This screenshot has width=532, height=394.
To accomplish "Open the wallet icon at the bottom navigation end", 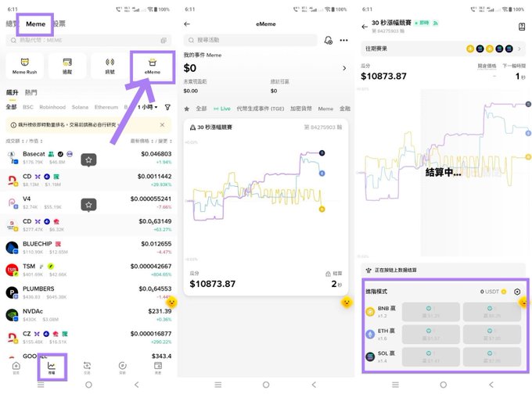I will click(158, 367).
